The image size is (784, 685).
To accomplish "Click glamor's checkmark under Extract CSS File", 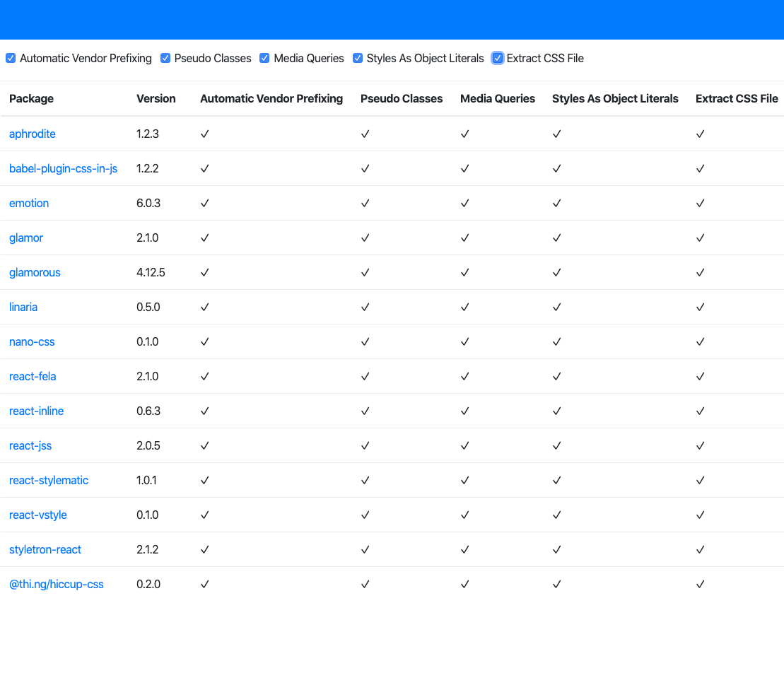I will pos(700,238).
